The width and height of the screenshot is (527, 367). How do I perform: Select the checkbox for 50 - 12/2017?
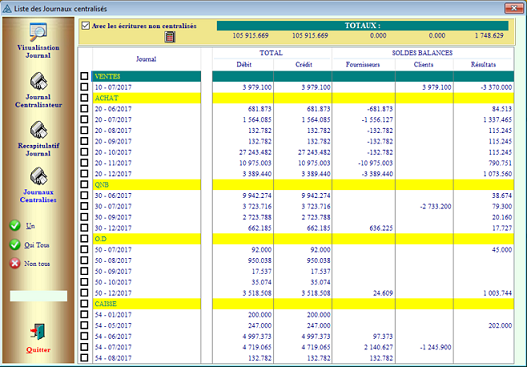coord(84,293)
